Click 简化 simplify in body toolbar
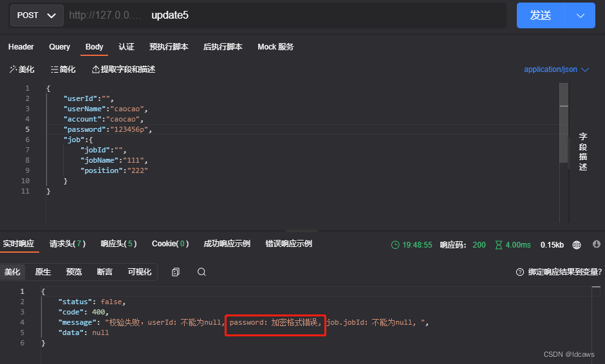Image resolution: width=605 pixels, height=364 pixels. click(x=63, y=69)
